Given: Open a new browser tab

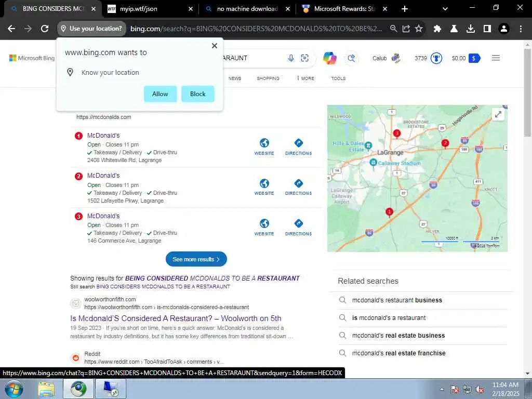Looking at the screenshot, I should (404, 9).
